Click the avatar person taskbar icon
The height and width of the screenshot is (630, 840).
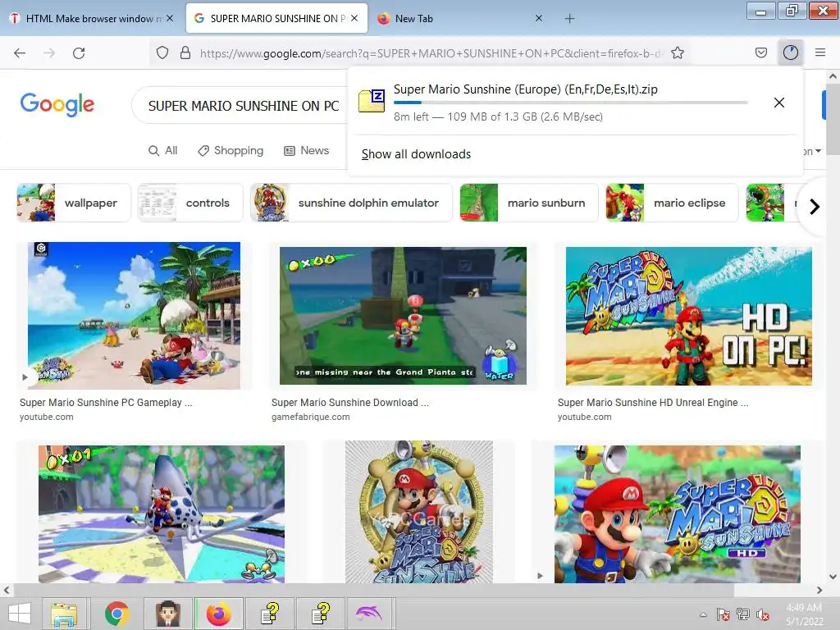167,614
